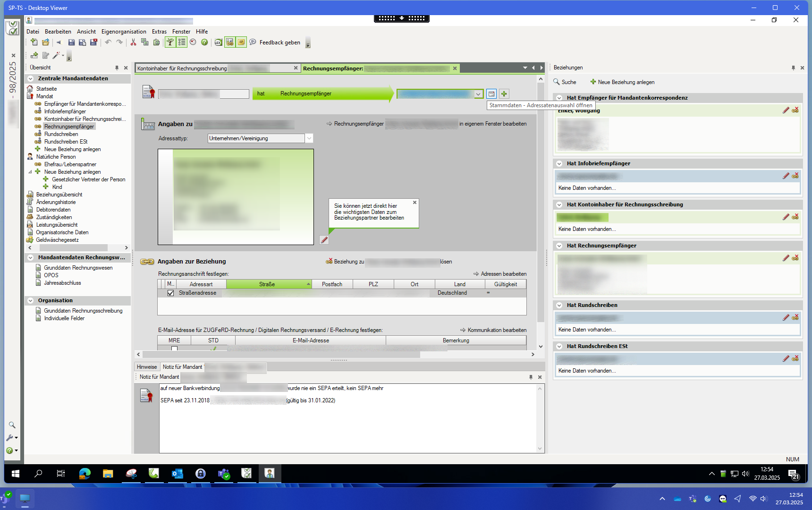Collapse the 'Hat Rechnungsempfänger' group
This screenshot has height=510, width=812.
click(559, 246)
